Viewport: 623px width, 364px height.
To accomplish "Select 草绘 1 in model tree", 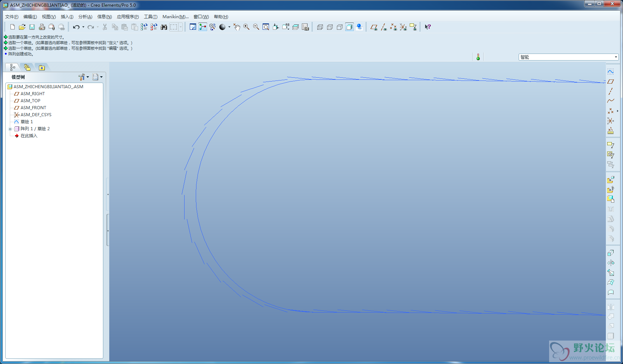I will [27, 122].
